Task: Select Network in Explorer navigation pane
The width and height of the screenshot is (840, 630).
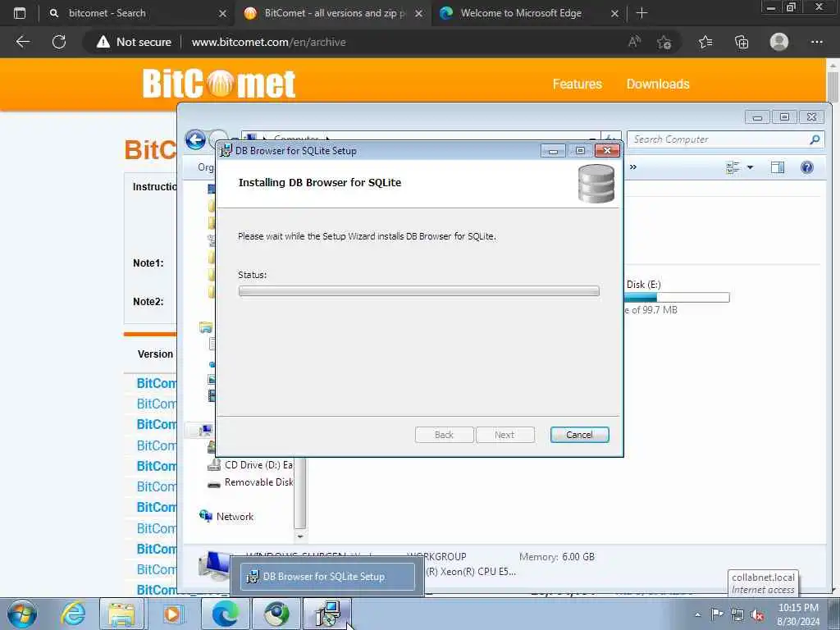Action: point(226,517)
